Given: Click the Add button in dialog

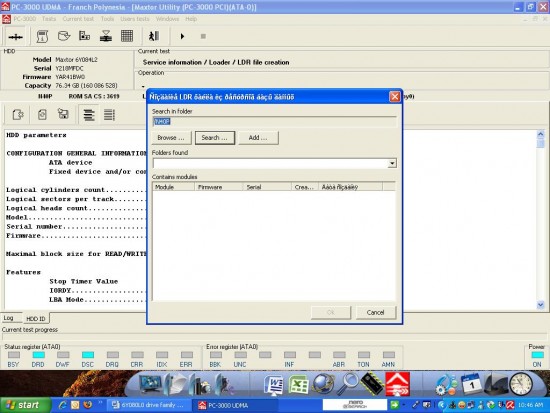Looking at the screenshot, I should [x=258, y=138].
